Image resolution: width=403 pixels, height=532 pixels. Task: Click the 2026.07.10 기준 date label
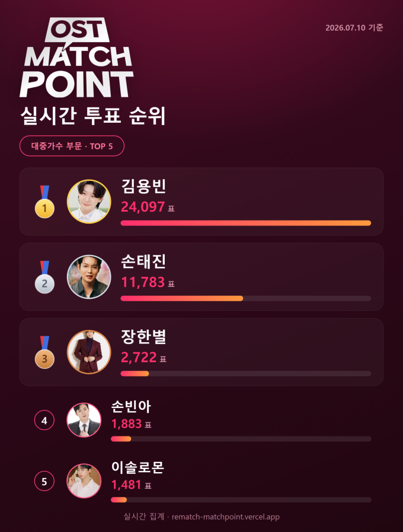tap(354, 28)
